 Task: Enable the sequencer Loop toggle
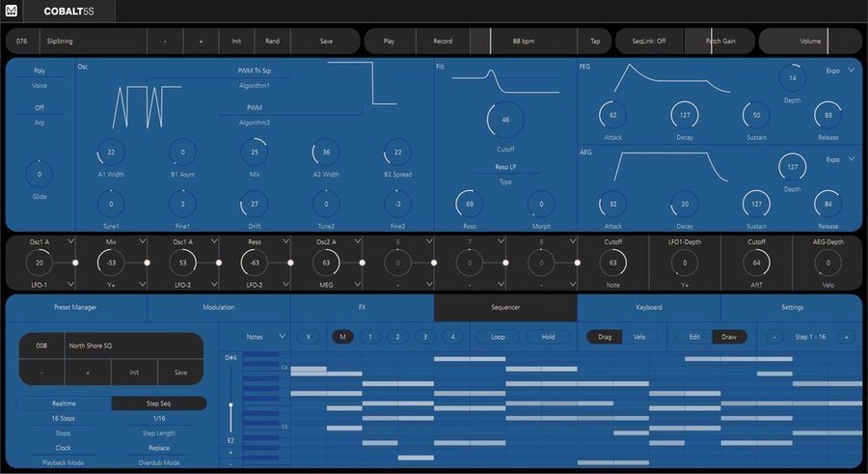(498, 337)
